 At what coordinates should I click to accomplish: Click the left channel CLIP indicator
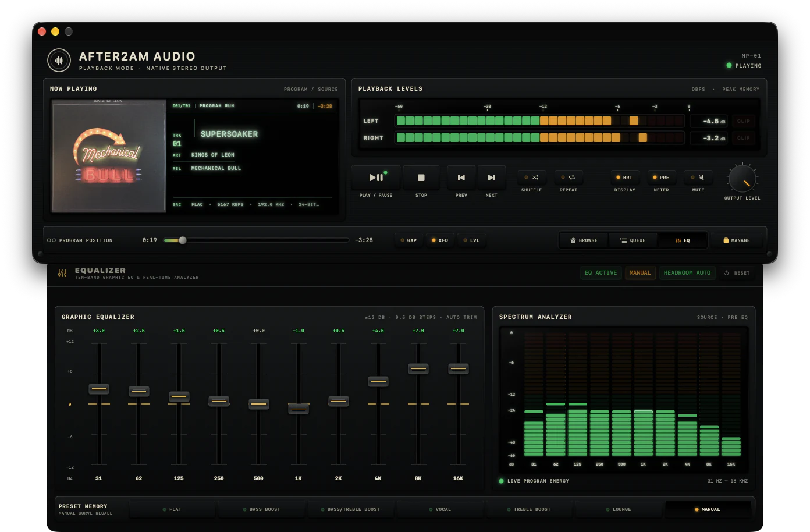click(x=744, y=121)
